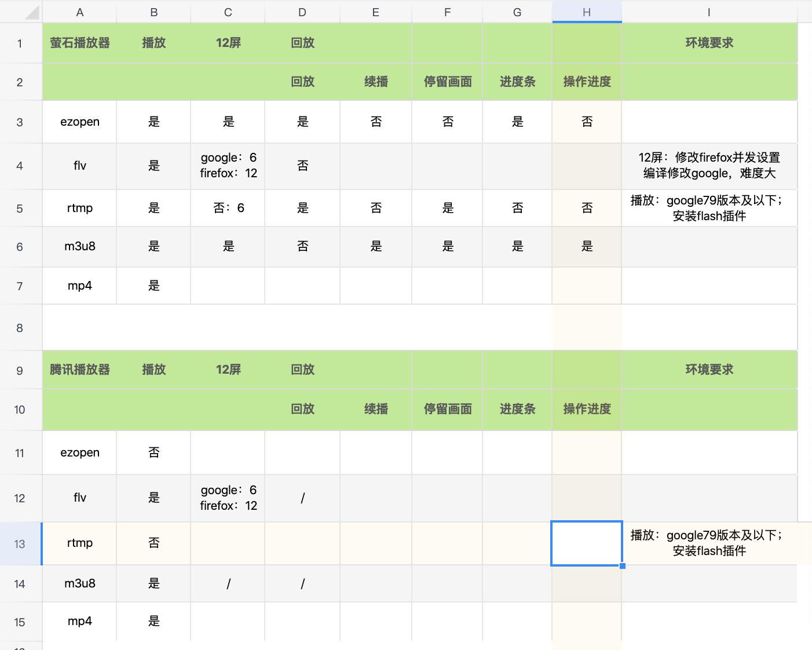Click 'ezopen' cell in row 3
The image size is (812, 650).
(80, 122)
